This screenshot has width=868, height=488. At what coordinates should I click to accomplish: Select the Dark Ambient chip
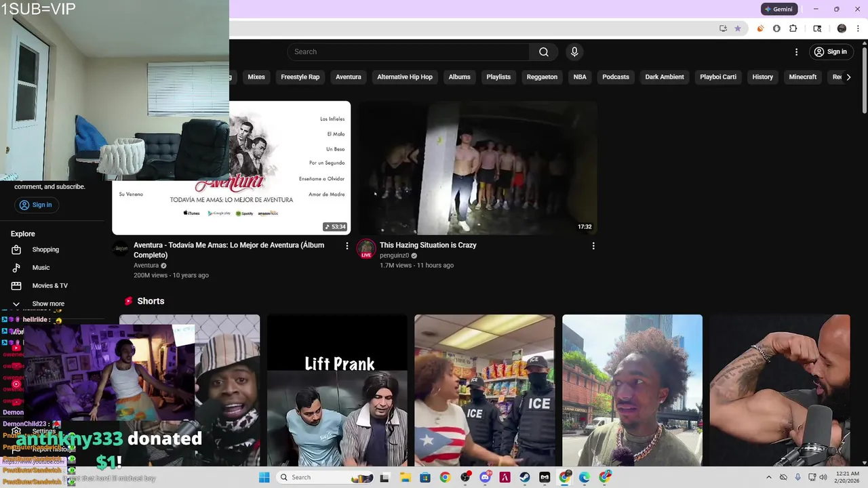(665, 77)
